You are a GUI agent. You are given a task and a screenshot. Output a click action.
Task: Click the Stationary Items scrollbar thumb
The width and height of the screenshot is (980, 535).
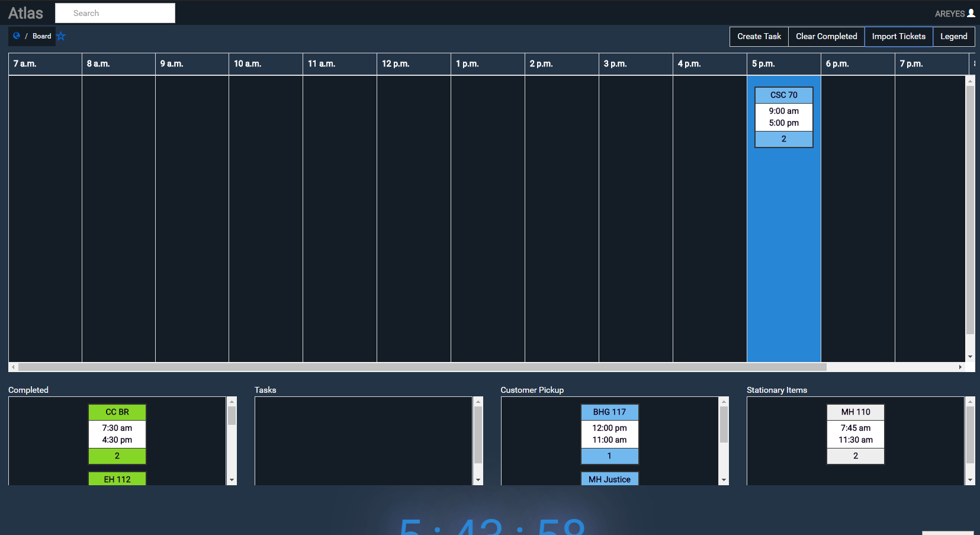[x=970, y=435]
